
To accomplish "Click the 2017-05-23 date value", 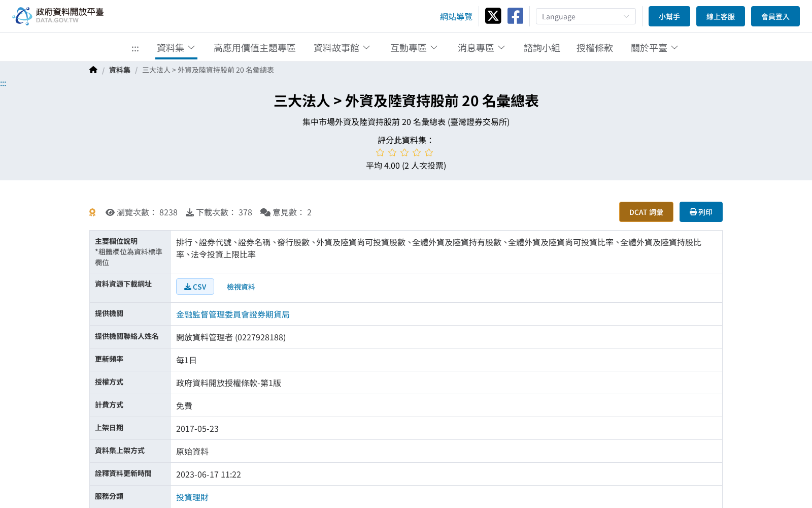I will 197,429.
